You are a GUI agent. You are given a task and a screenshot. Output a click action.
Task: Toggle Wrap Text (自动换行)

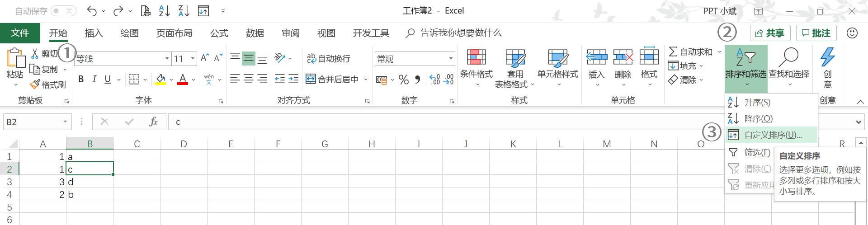pyautogui.click(x=328, y=58)
